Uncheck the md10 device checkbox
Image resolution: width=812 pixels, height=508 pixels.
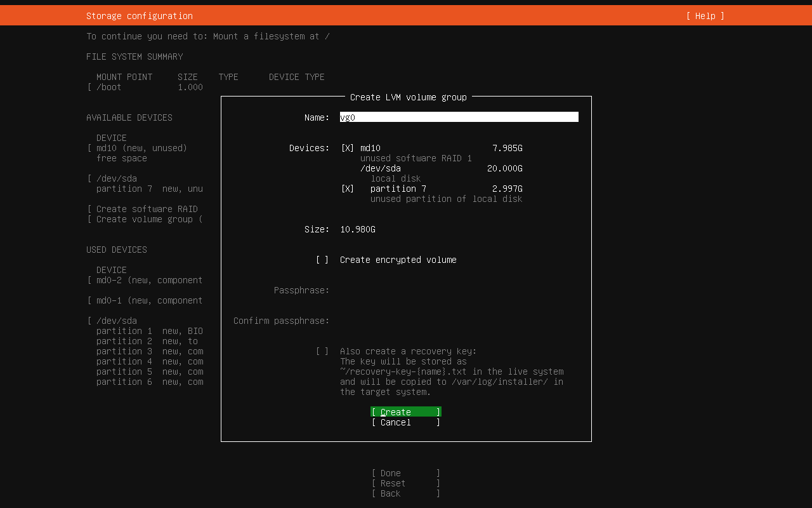348,148
